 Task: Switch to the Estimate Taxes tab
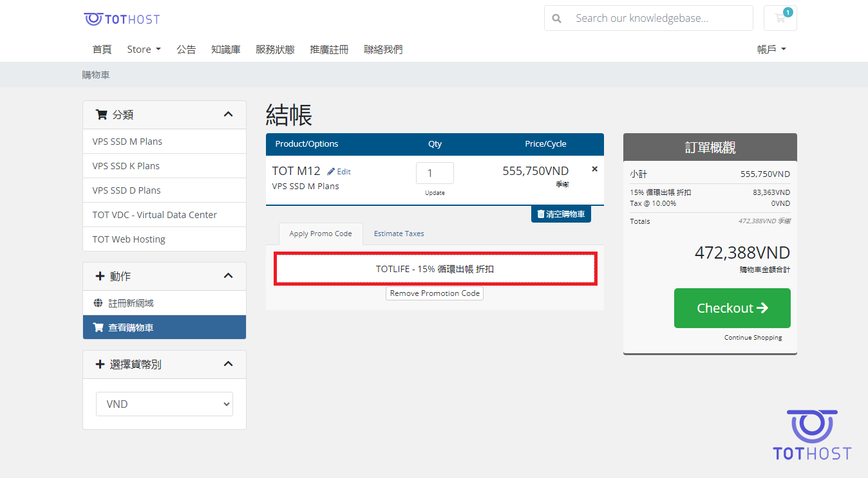(x=399, y=234)
